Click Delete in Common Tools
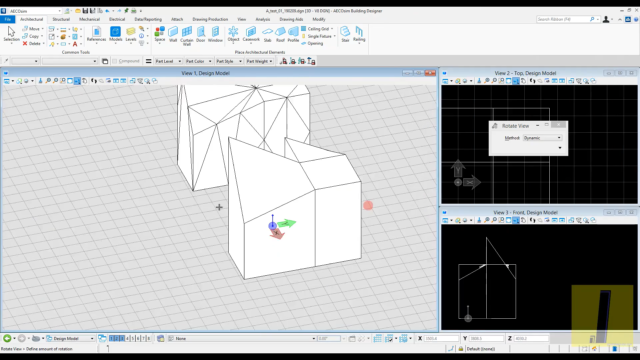 32,43
